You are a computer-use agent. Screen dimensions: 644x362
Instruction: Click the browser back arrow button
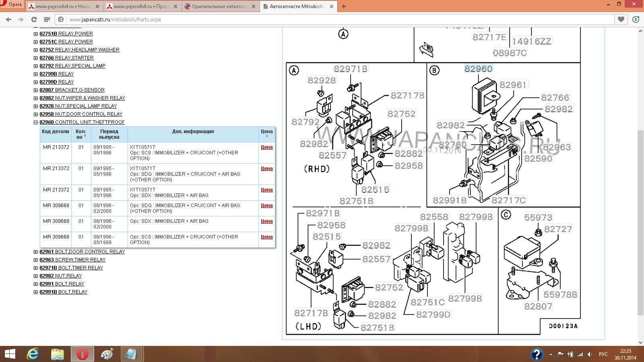coord(8,19)
